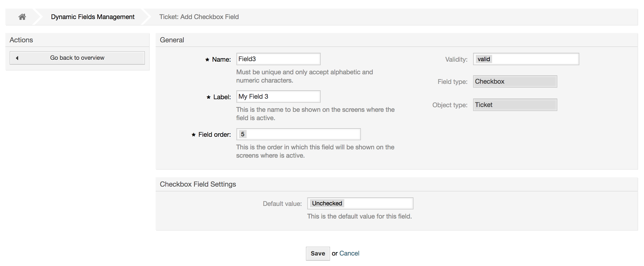Save the new checkbox field
Image resolution: width=644 pixels, height=266 pixels.
click(x=318, y=253)
